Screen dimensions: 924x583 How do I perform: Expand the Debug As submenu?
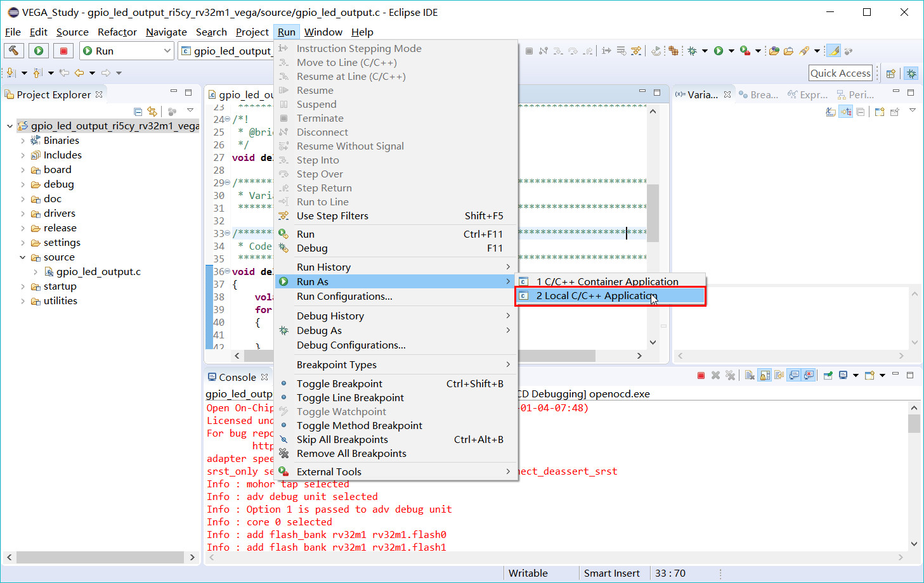pos(396,330)
